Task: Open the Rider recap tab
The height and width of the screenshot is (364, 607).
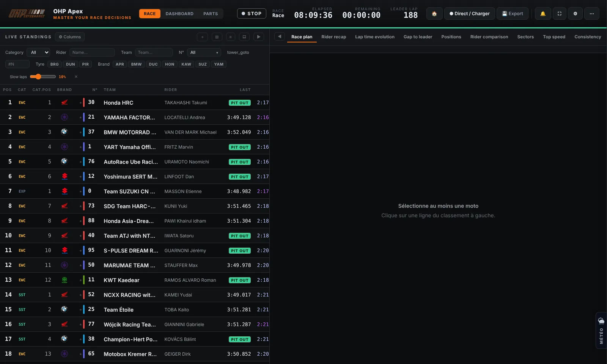Action: click(x=334, y=37)
